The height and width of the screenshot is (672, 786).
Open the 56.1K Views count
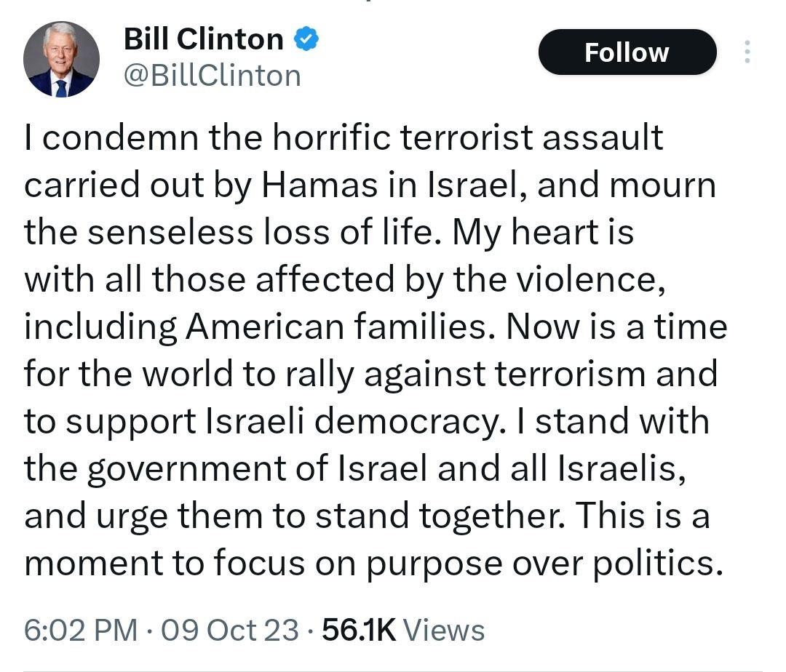(x=403, y=630)
